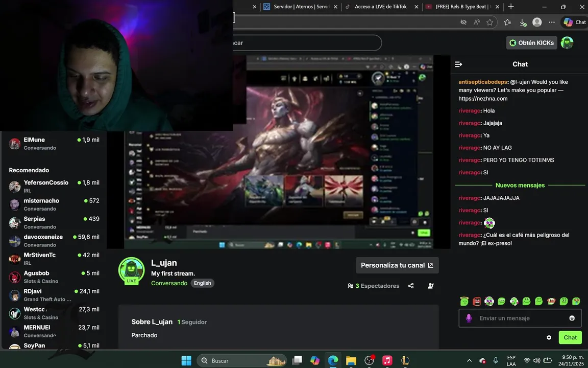Image resolution: width=588 pixels, height=368 pixels.
Task: Open the MrStivenTc recommended channel
Action: 54,259
